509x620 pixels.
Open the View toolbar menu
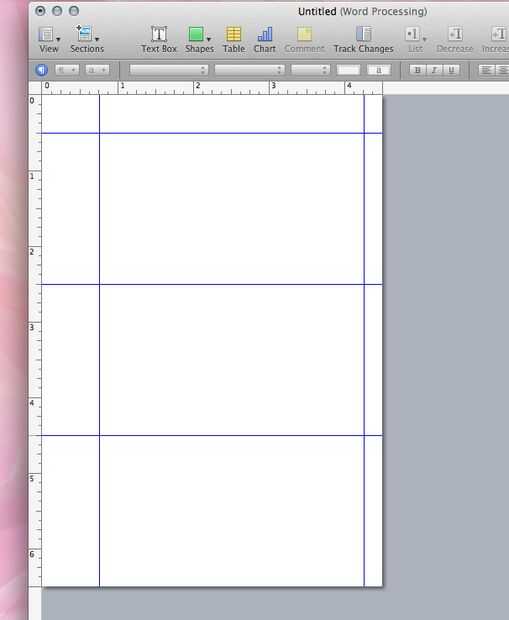click(x=49, y=39)
